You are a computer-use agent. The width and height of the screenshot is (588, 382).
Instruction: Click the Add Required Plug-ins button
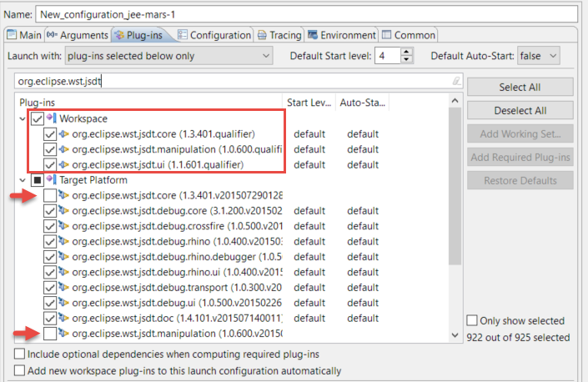[x=520, y=157]
